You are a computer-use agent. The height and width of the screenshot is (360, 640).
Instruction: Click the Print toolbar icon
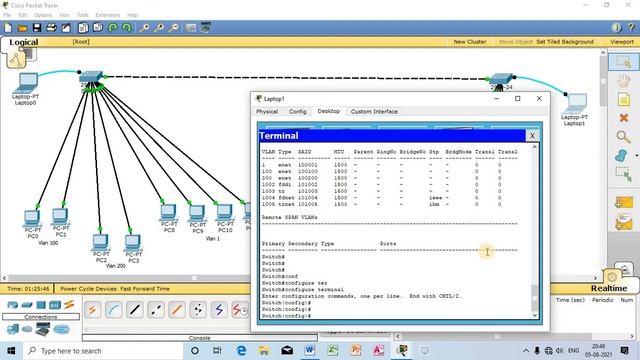(51, 28)
